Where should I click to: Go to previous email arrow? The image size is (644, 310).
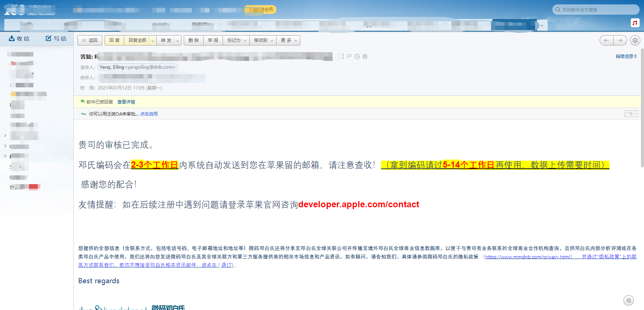point(606,40)
